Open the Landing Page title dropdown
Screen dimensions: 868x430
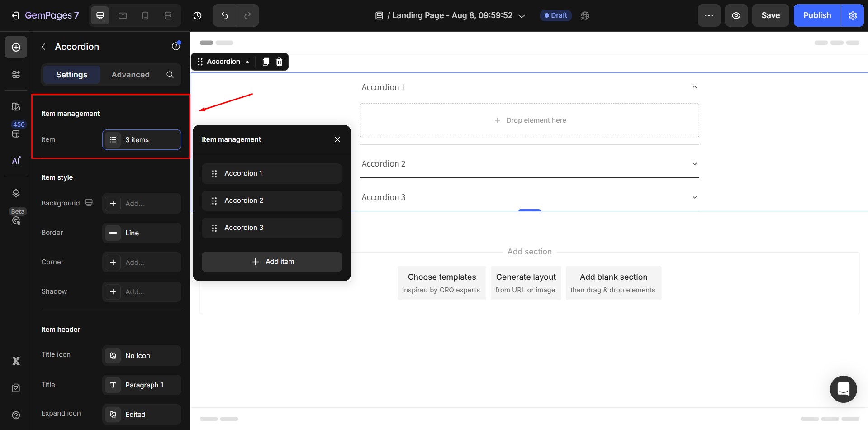[522, 15]
